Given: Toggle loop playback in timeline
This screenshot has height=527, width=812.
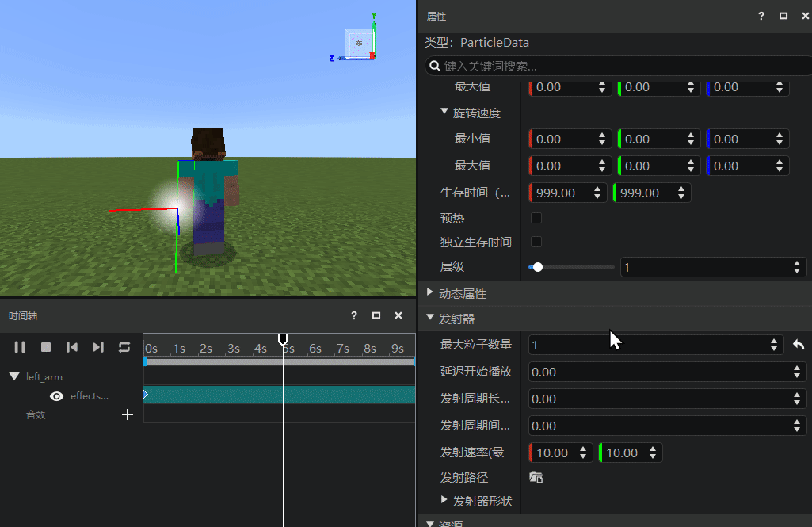Looking at the screenshot, I should [124, 347].
